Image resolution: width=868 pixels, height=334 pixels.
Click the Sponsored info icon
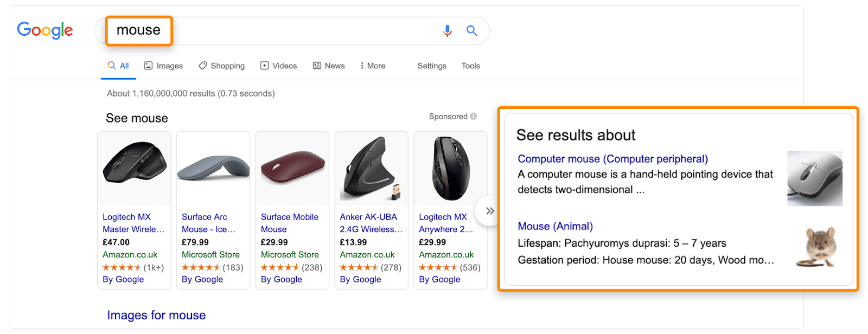(473, 116)
